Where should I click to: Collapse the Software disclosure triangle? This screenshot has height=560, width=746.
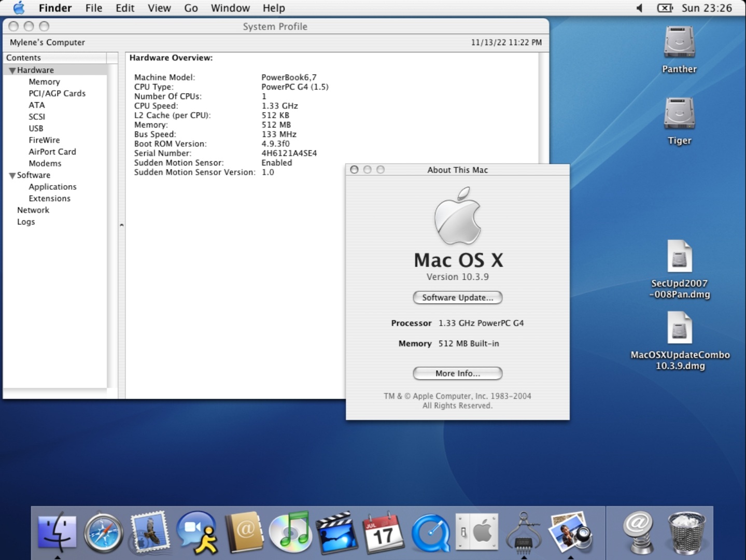tap(12, 176)
